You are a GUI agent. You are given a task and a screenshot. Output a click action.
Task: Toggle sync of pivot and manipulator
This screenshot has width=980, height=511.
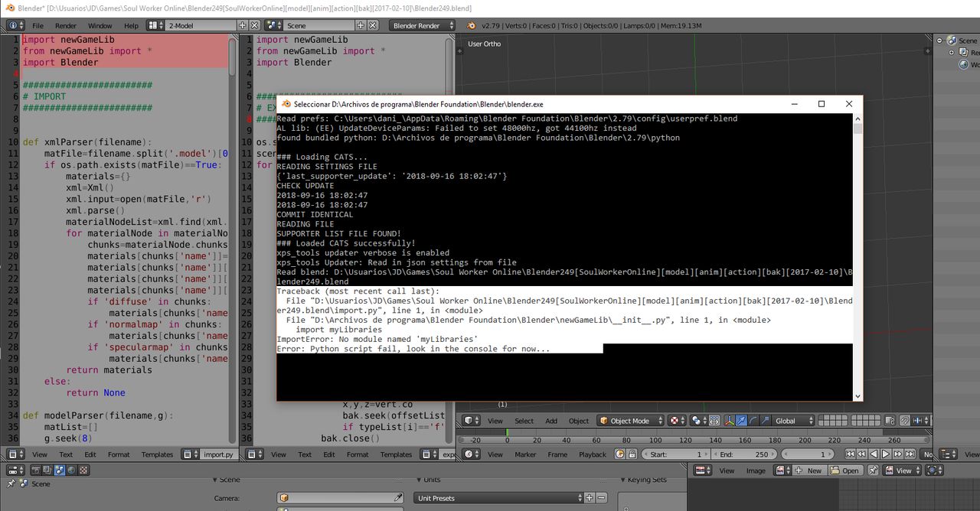tap(714, 421)
